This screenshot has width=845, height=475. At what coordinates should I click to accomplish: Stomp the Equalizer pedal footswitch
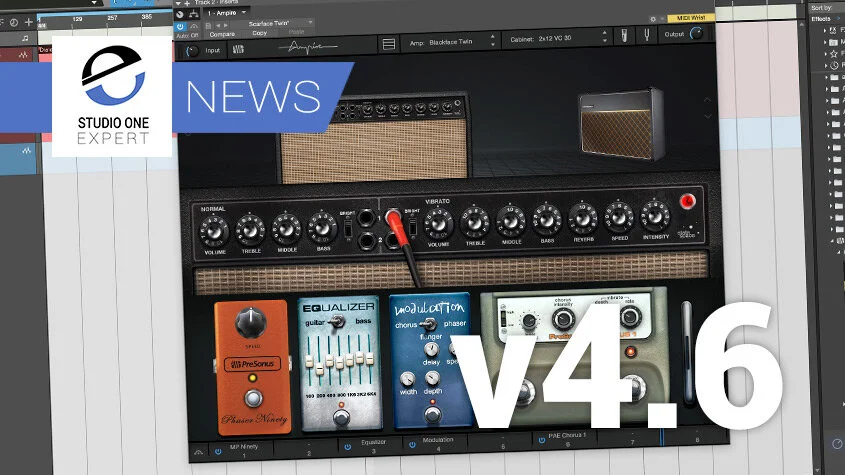tap(341, 417)
